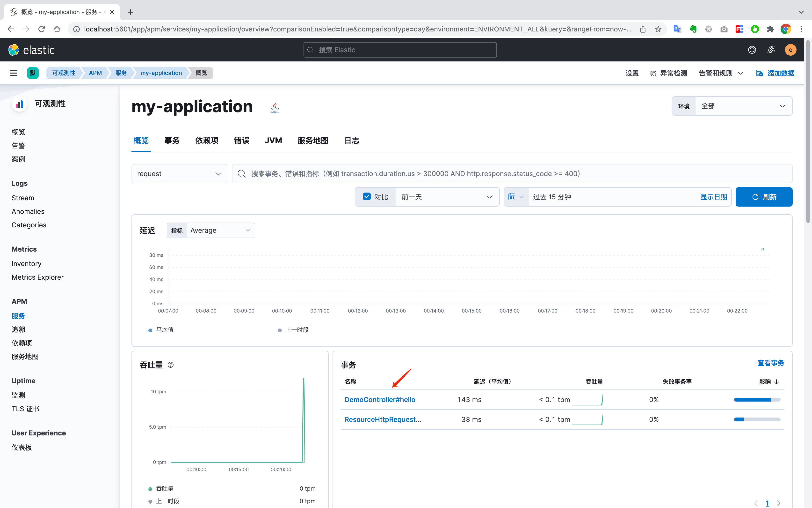Focus the Search Elastic field
The image size is (812, 508).
click(x=400, y=50)
